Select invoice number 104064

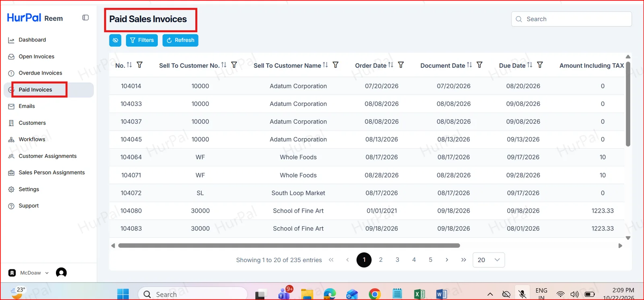coord(131,157)
